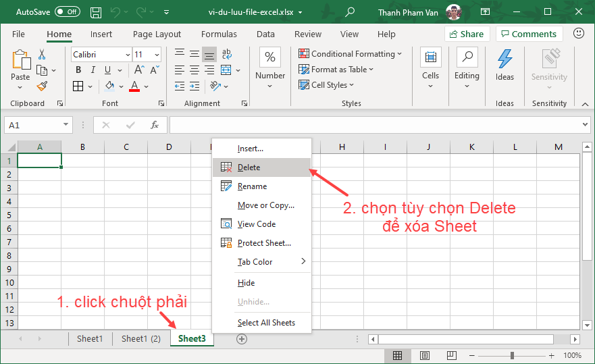Click the Orientation angled text icon
Viewport: 595px width, 364px height.
[x=215, y=86]
